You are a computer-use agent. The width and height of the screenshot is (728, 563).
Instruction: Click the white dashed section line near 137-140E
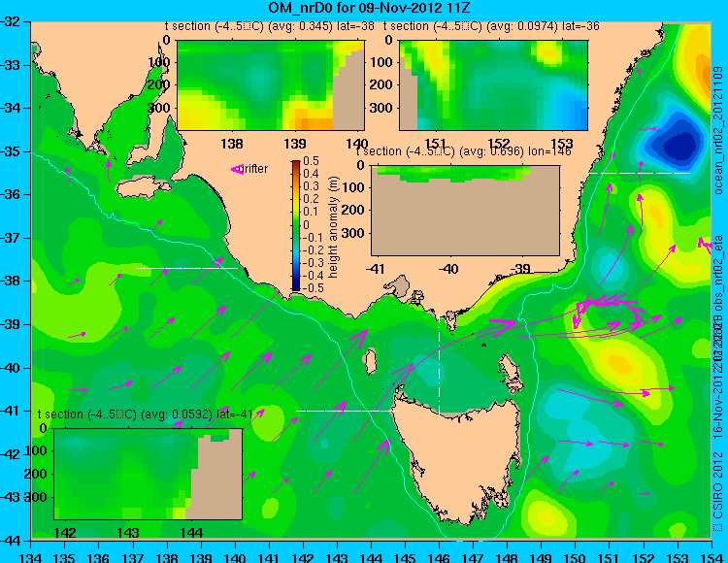186,268
